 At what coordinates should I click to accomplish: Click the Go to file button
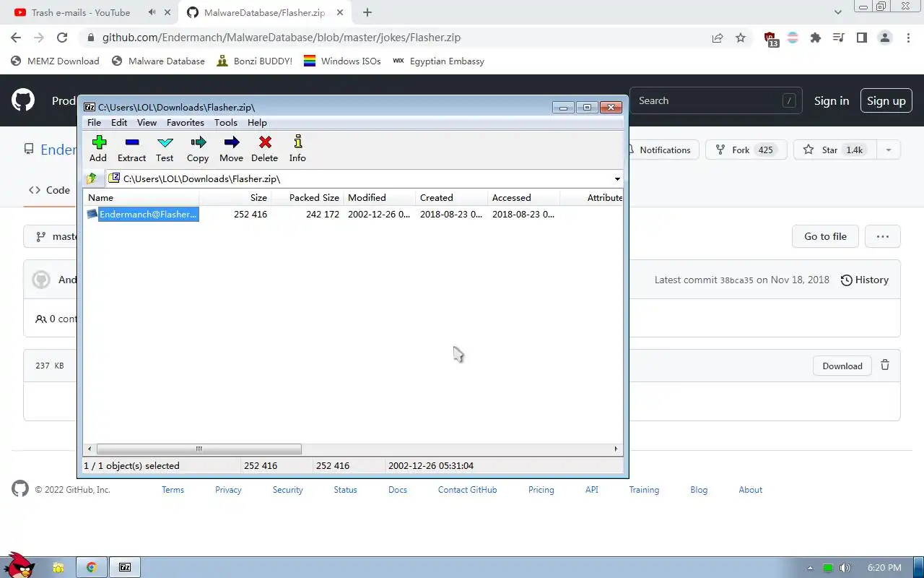click(825, 236)
